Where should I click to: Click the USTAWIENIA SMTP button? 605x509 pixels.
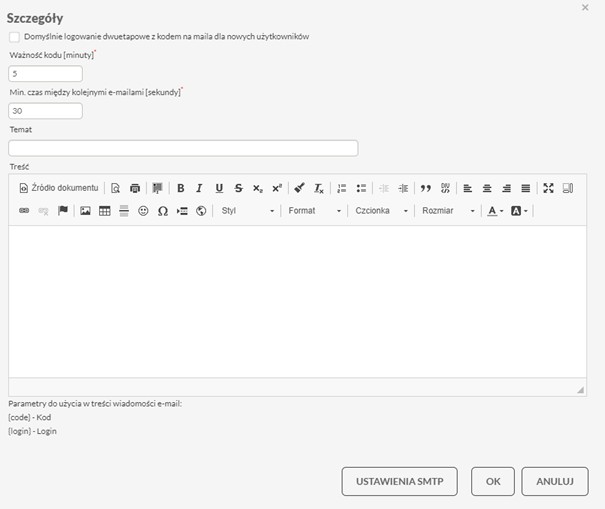point(400,481)
